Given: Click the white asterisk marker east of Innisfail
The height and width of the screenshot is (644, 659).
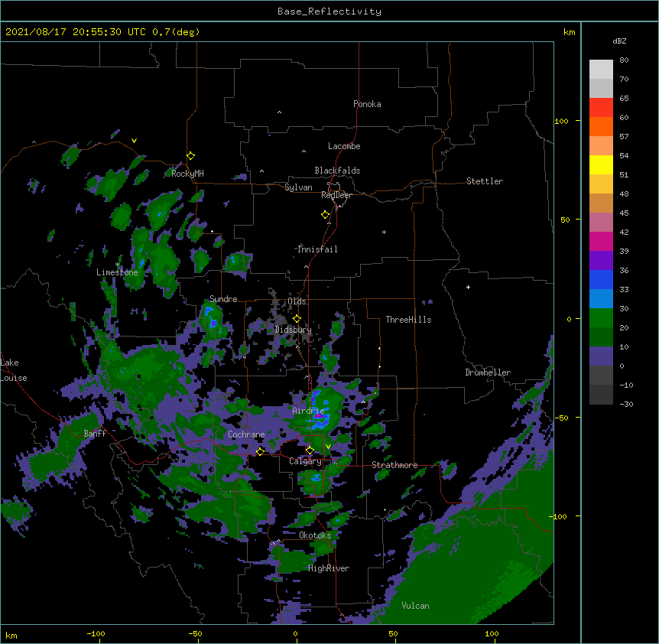Looking at the screenshot, I should click(x=384, y=232).
